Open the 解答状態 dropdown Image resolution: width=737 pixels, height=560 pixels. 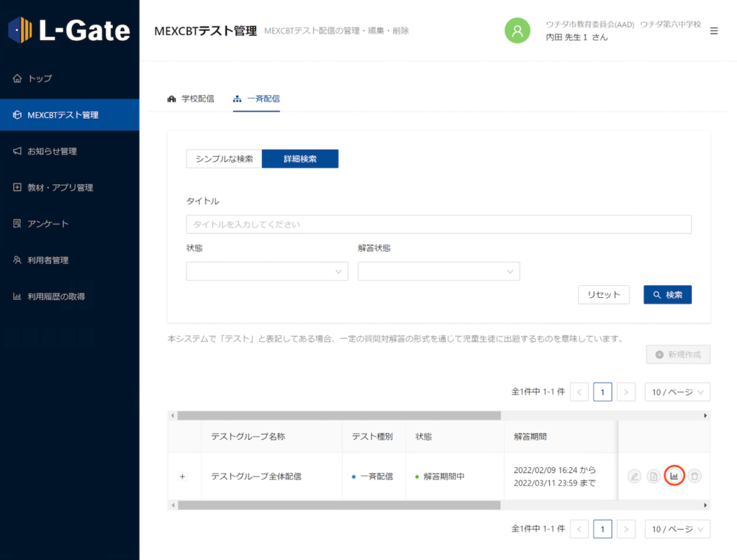tap(438, 271)
